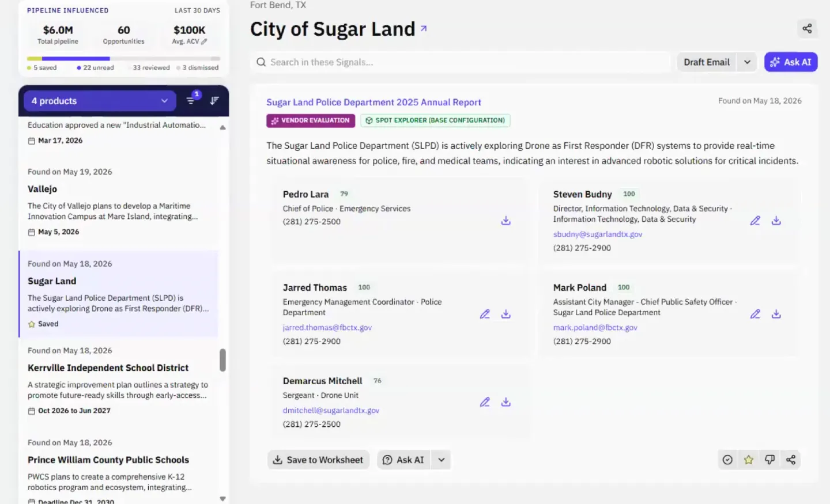Screen dimensions: 830x504
Task: Click the Found on May 18, 2026 date in report header
Action: pos(760,101)
